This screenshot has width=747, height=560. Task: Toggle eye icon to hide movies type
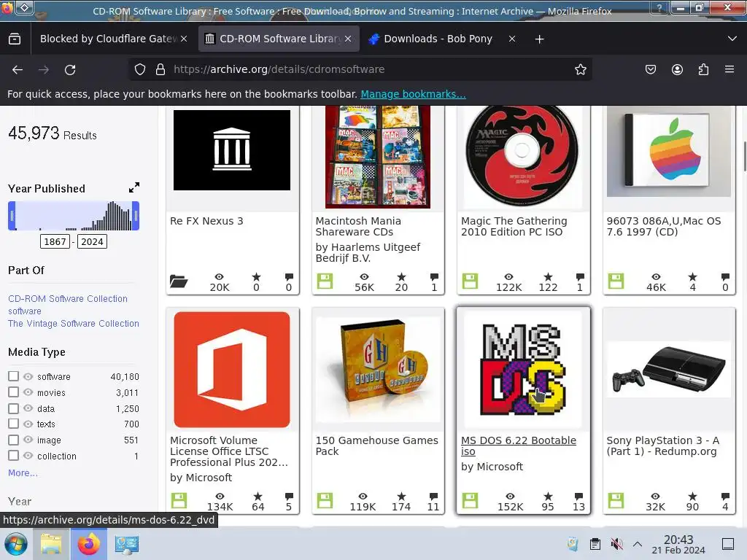pyautogui.click(x=28, y=392)
